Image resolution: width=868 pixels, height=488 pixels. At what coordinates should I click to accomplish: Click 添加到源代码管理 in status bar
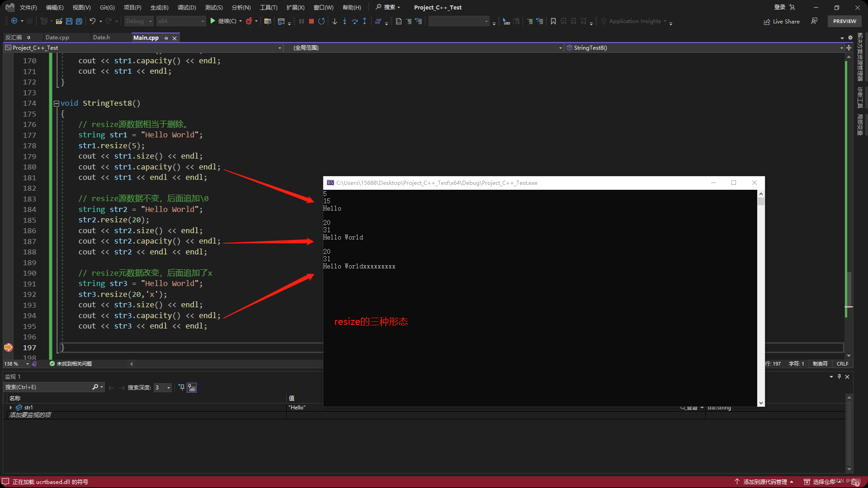764,482
